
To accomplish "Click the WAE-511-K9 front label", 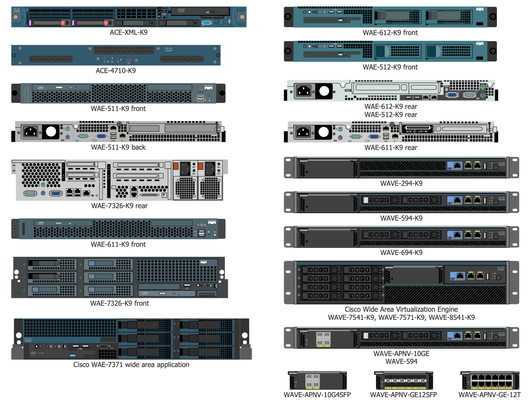I will tap(118, 109).
